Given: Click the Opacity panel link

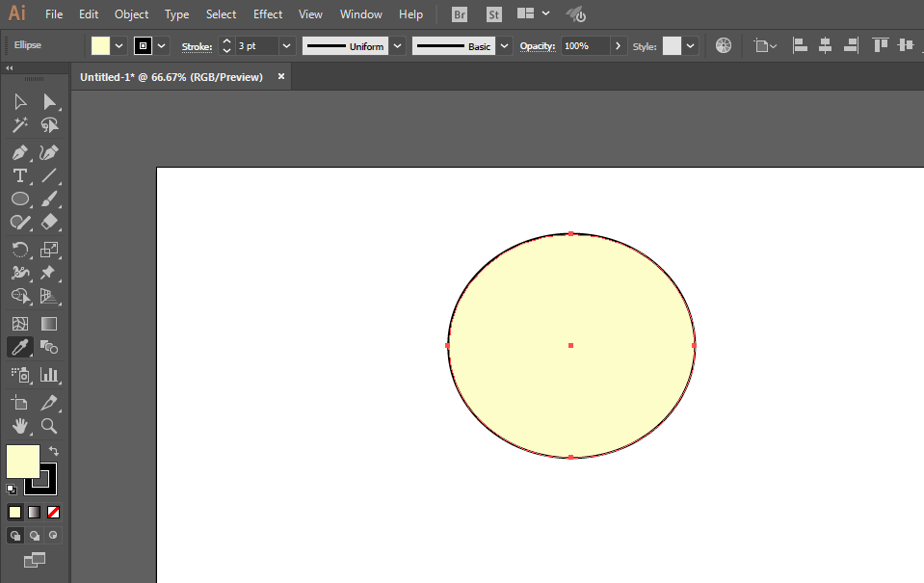Looking at the screenshot, I should click(x=538, y=46).
